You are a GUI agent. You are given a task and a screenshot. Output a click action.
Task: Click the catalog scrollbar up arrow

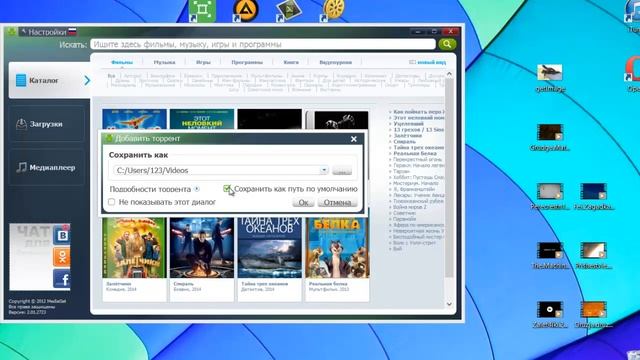pos(449,74)
